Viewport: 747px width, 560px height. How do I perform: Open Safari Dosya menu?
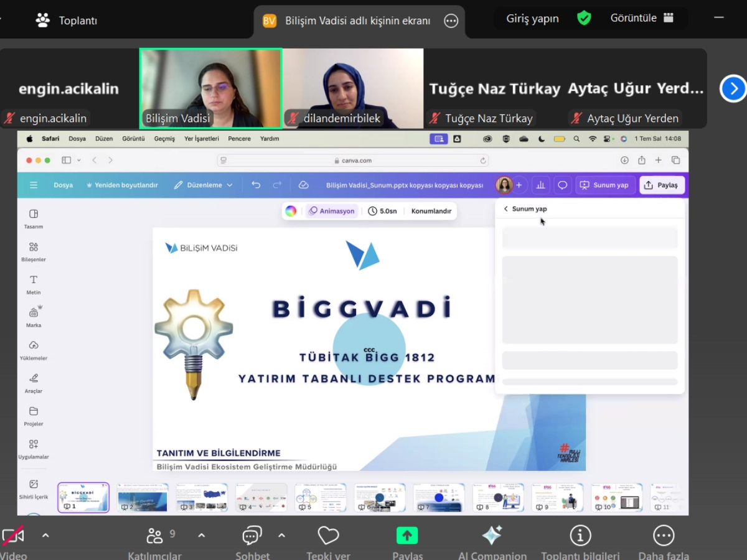tap(77, 139)
